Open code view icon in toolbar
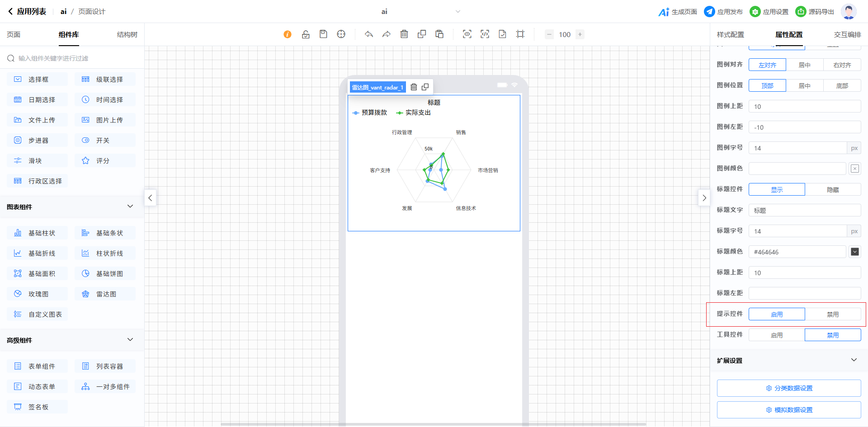Viewport: 868px width, 427px height. point(485,34)
